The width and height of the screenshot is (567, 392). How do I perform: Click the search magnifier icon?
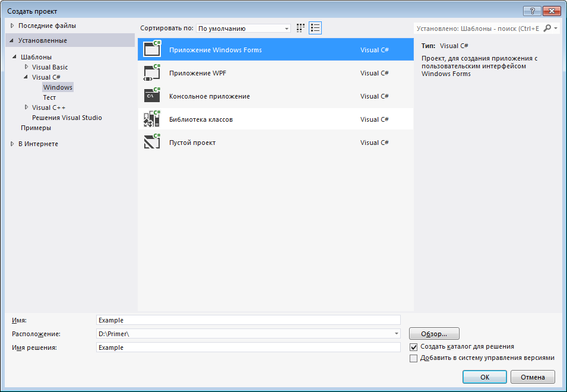tap(547, 28)
